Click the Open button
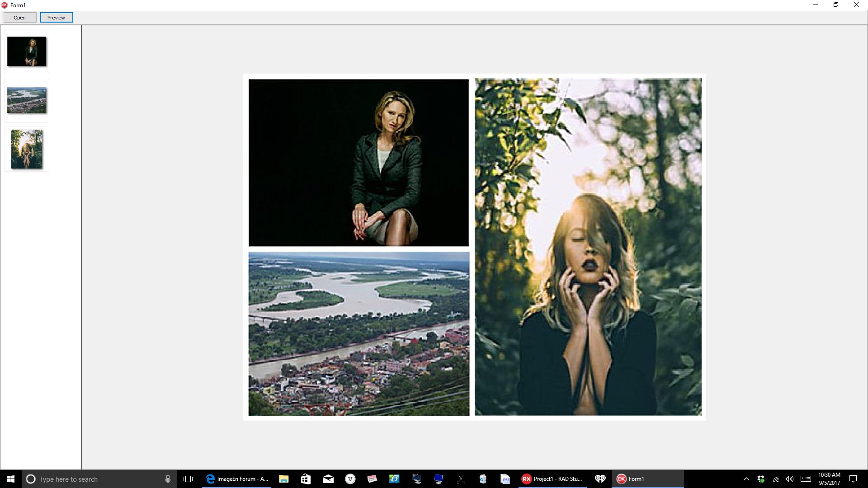This screenshot has width=868, height=488. (x=20, y=18)
